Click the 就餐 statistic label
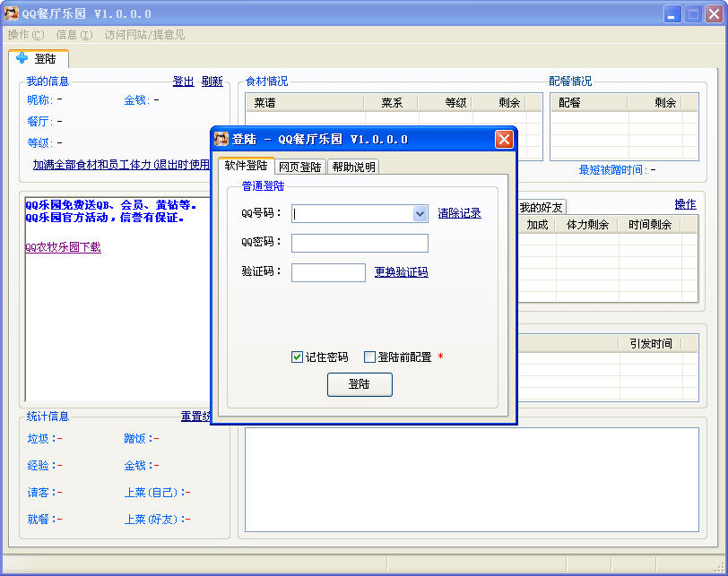 pyautogui.click(x=42, y=519)
